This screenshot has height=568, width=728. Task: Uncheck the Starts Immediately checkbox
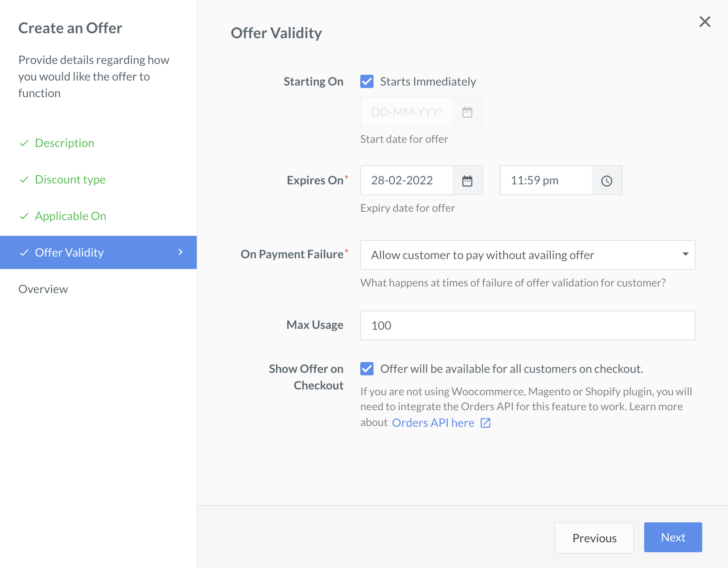[367, 81]
